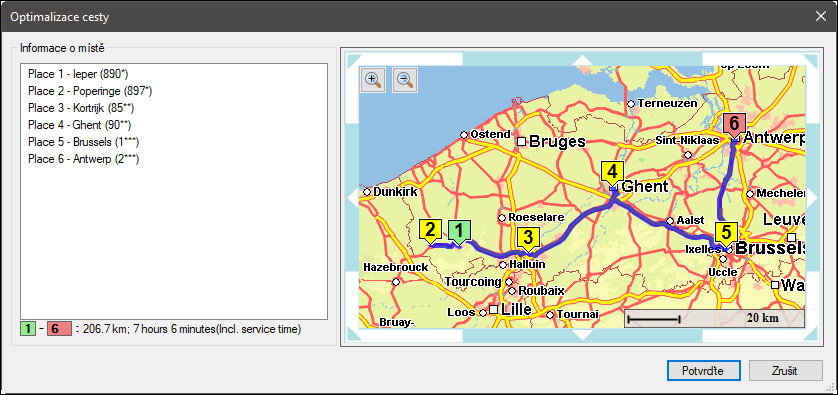Zoom out on the map

(405, 80)
